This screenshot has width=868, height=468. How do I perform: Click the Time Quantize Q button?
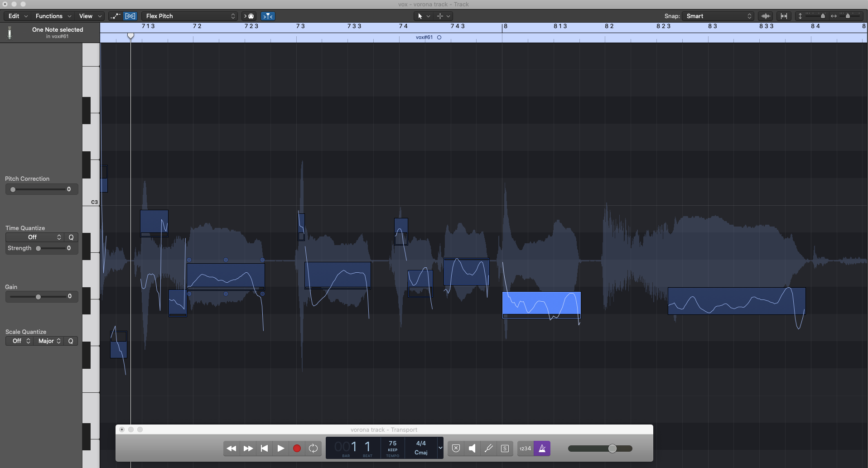(x=71, y=237)
